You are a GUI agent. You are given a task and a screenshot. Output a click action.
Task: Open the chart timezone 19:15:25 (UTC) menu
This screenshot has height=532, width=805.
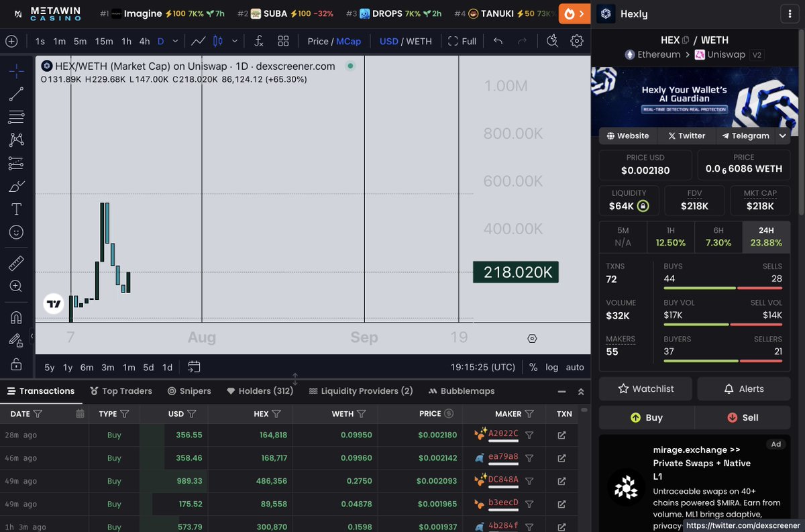coord(483,367)
